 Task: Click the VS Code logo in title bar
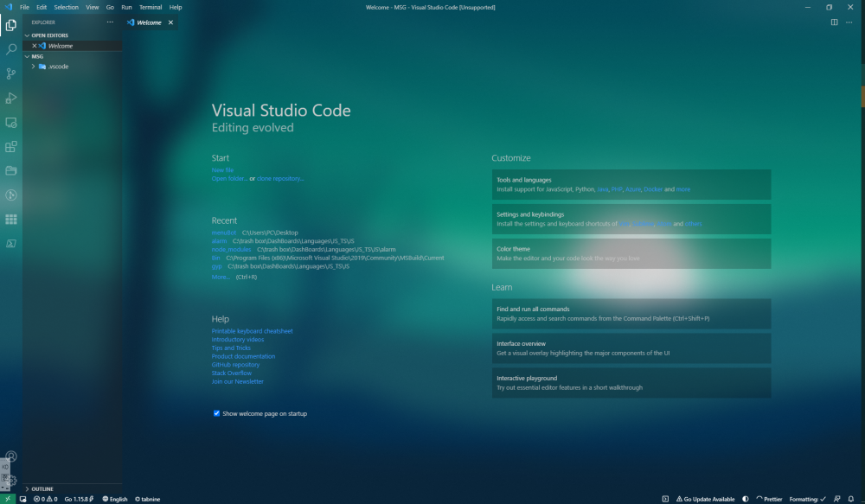(9, 7)
